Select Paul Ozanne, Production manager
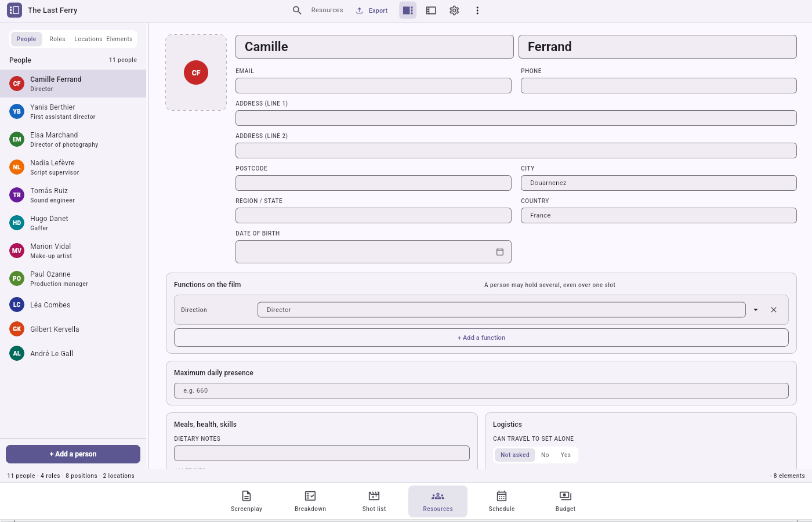This screenshot has width=812, height=522. tap(73, 278)
